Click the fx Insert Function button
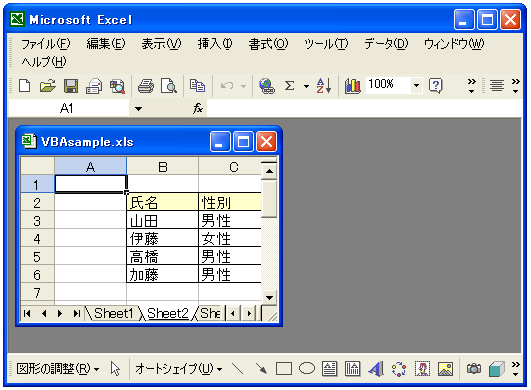 198,108
